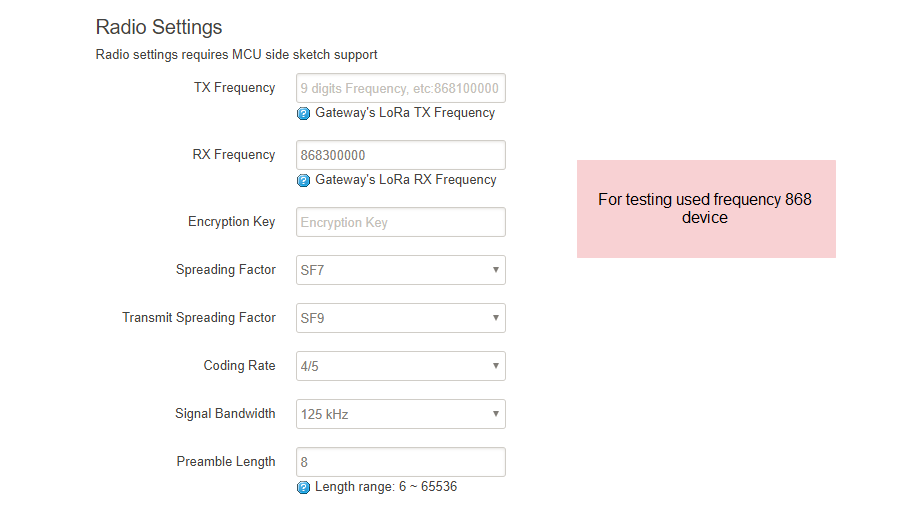Image resolution: width=915 pixels, height=505 pixels.
Task: Open the Transmit Spreading Factor SF9 dropdown
Action: [x=401, y=318]
